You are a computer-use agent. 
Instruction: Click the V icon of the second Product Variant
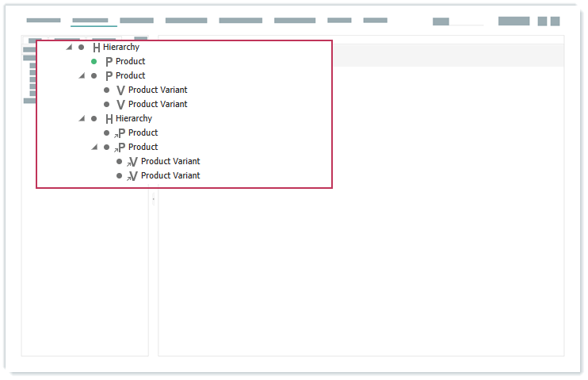point(120,105)
